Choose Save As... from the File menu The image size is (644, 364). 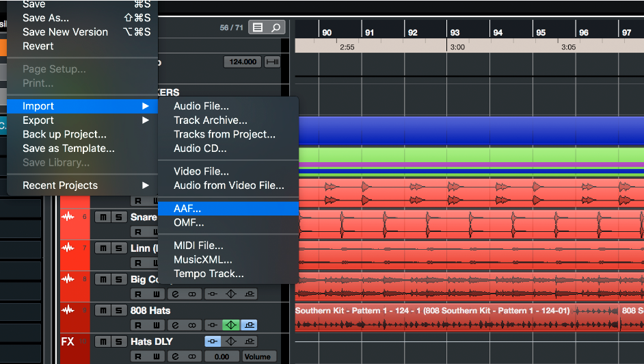pos(83,18)
